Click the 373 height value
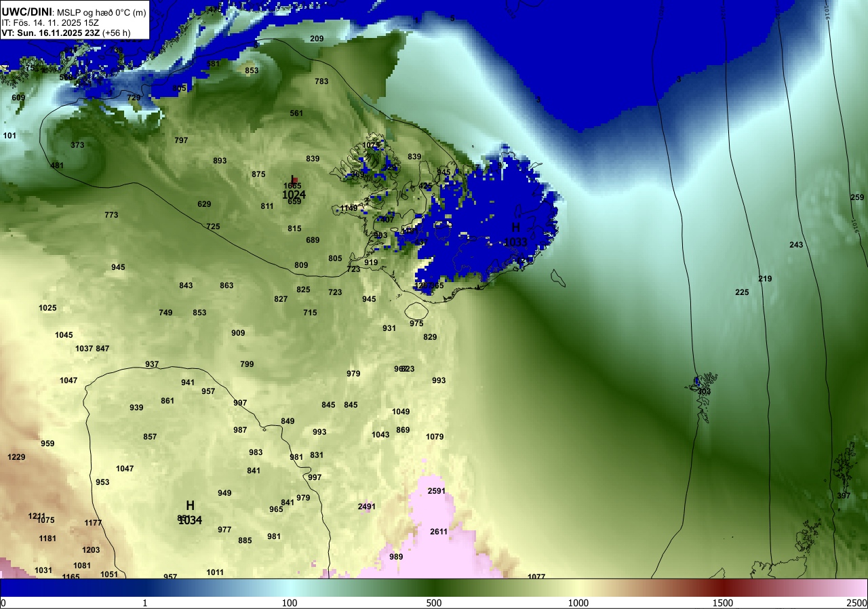 pos(77,145)
